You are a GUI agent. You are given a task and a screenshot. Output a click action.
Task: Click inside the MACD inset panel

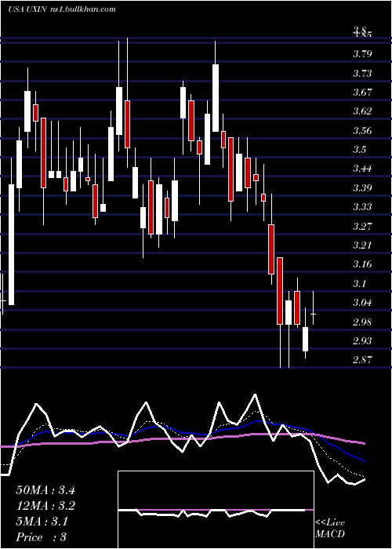tap(216, 510)
